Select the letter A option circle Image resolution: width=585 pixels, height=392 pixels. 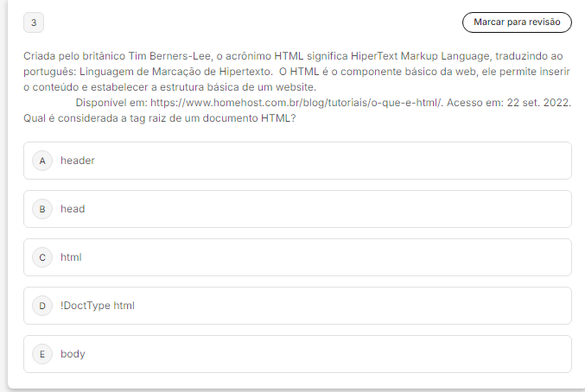tap(41, 161)
